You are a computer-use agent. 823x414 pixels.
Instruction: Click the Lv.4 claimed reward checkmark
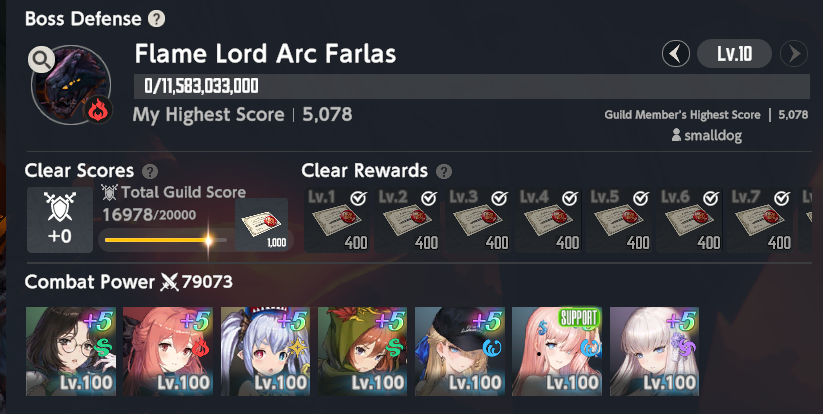pos(570,198)
